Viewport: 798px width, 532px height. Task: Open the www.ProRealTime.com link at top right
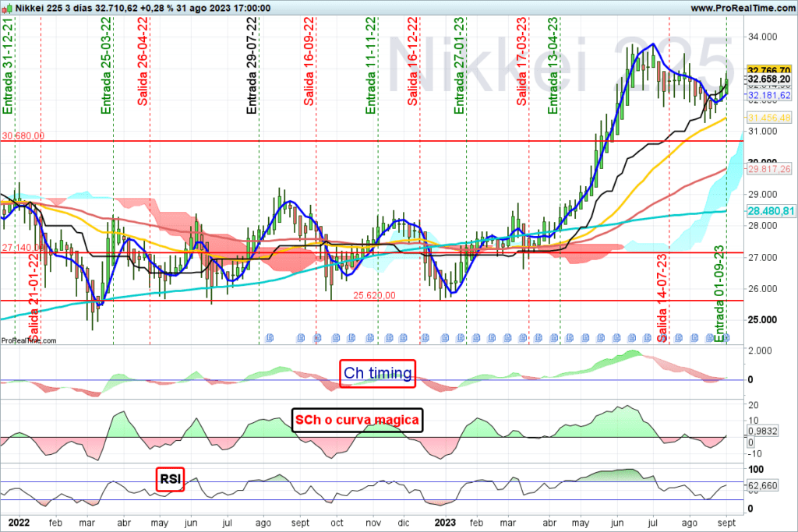point(743,8)
